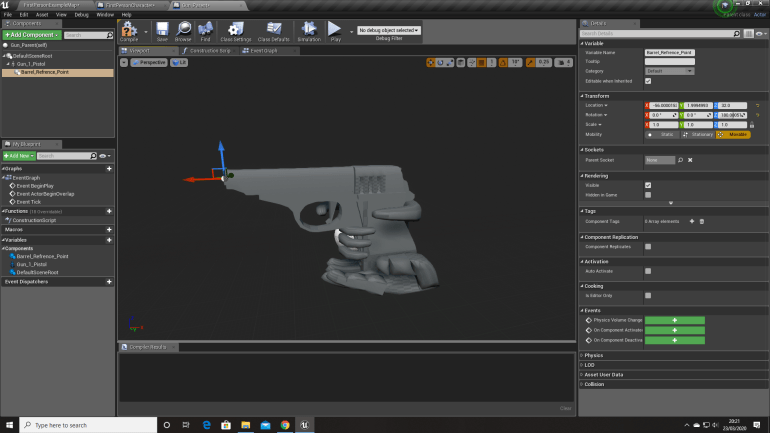Open Class Defaults from the toolbar
The width and height of the screenshot is (770, 433).
[274, 31]
